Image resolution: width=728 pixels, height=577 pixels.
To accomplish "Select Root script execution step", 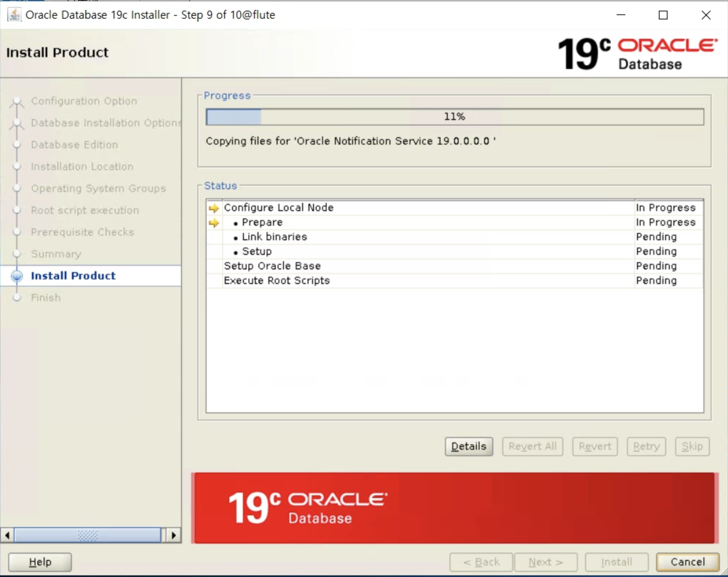I will tap(85, 210).
